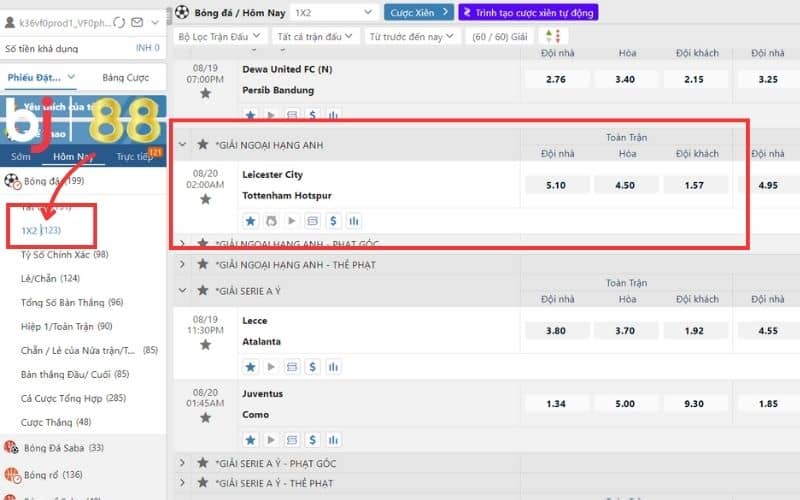The width and height of the screenshot is (800, 500).
Task: Select Hiệp 1/Toàn Trận (90) in the sidebar
Action: [66, 326]
